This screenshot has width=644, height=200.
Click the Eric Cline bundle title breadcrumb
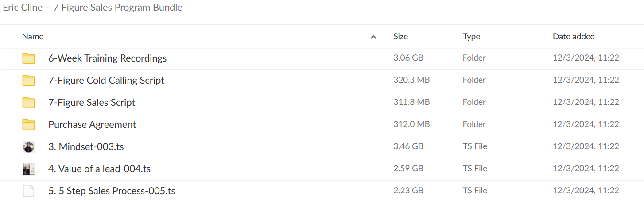93,8
